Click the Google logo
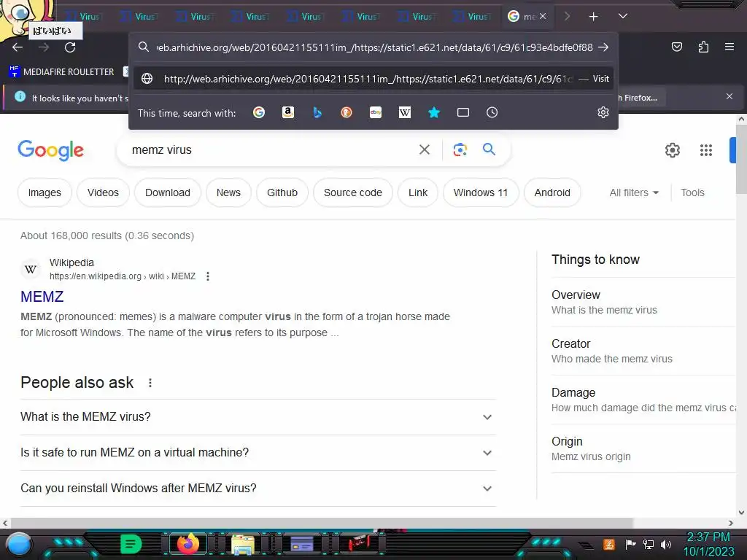 (x=50, y=150)
